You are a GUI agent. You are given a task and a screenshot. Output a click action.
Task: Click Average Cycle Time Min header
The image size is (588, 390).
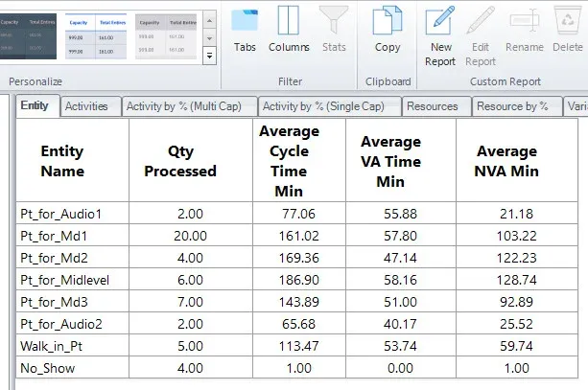coord(299,160)
